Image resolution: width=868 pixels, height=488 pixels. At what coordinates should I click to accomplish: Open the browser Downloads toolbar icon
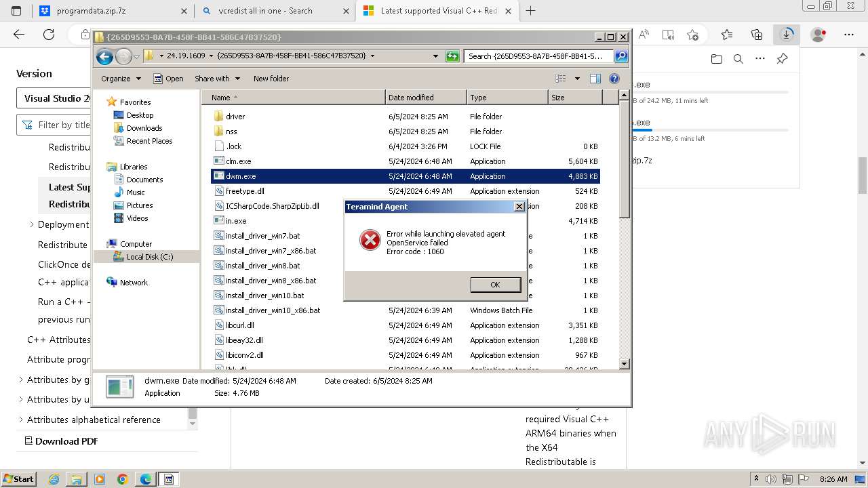point(787,35)
